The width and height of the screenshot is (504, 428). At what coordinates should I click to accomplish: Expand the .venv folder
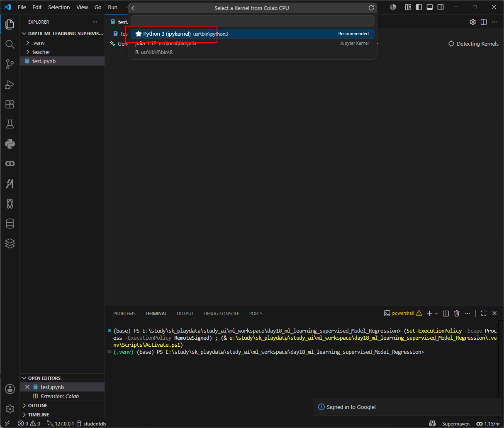point(62,43)
